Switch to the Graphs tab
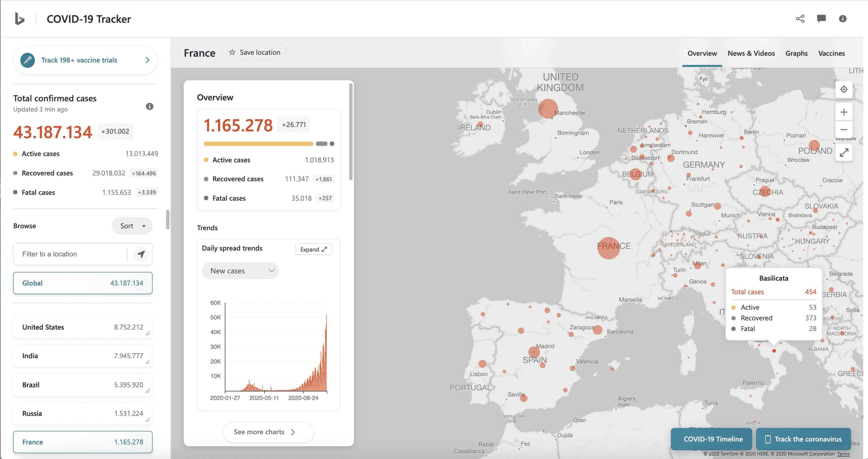Viewport: 868px width, 459px height. pos(797,53)
